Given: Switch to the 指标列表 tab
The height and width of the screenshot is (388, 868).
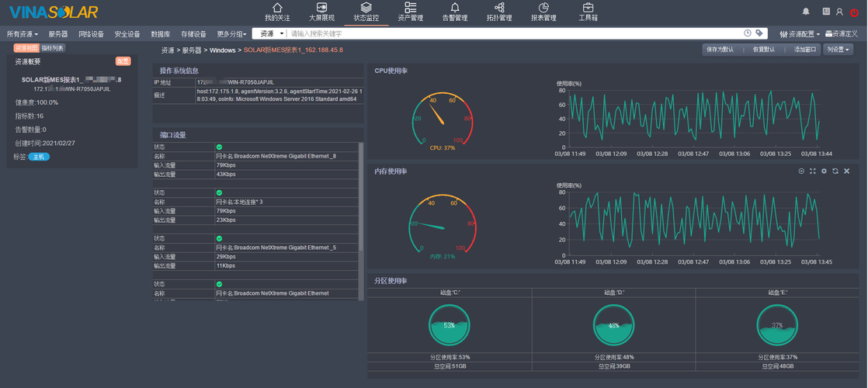Looking at the screenshot, I should 53,48.
